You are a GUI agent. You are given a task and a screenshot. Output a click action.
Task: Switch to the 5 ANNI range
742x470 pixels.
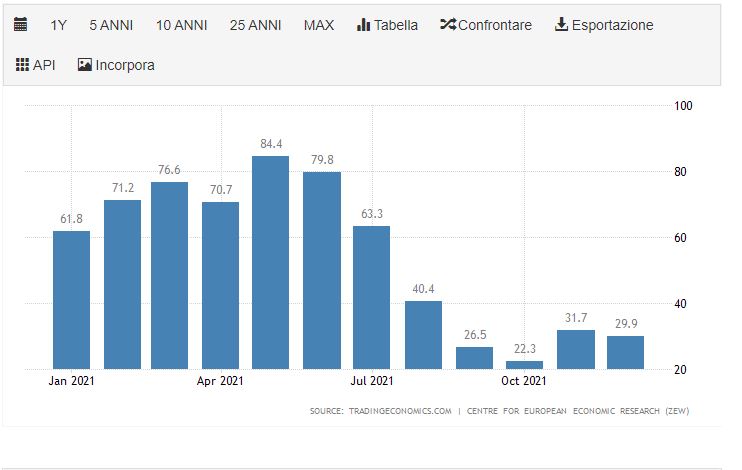(111, 25)
